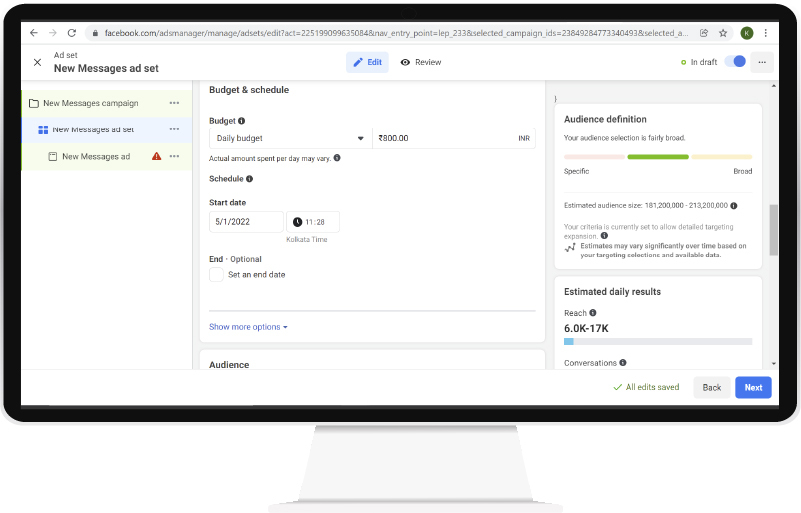Click the Kolkata Time label

point(307,239)
